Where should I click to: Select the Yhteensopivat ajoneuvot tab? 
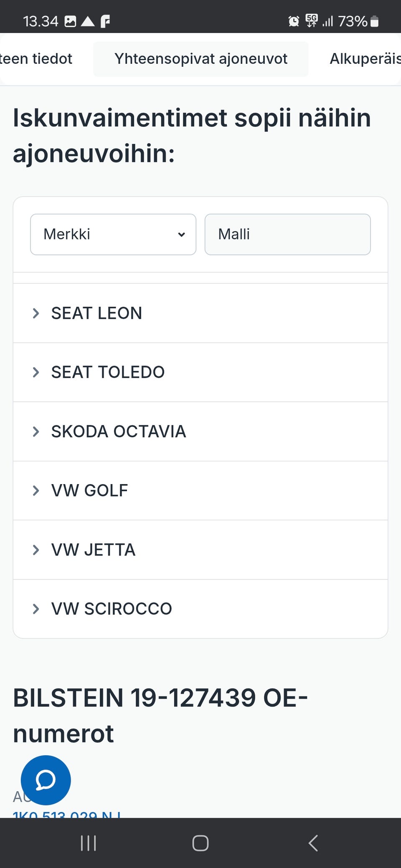pyautogui.click(x=200, y=59)
